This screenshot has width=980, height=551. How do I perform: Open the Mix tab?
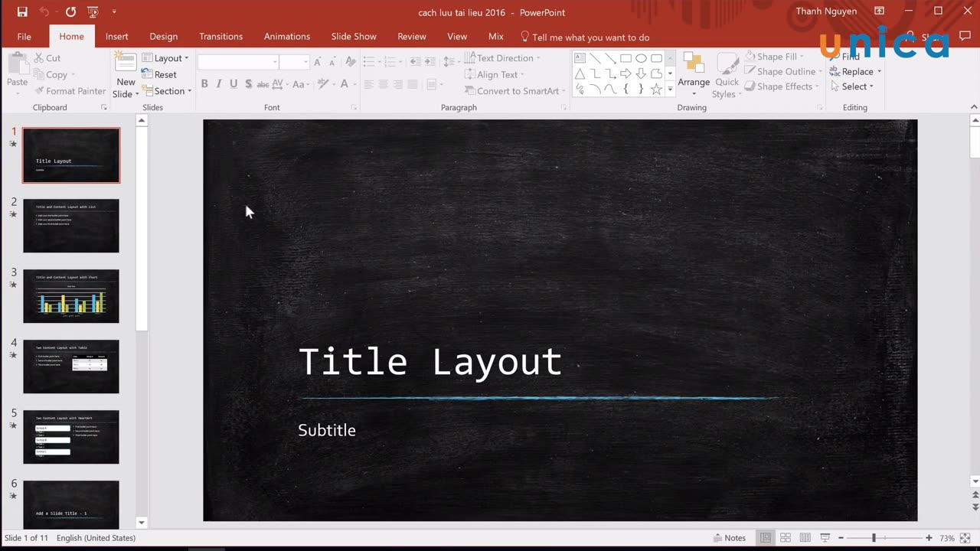tap(496, 37)
